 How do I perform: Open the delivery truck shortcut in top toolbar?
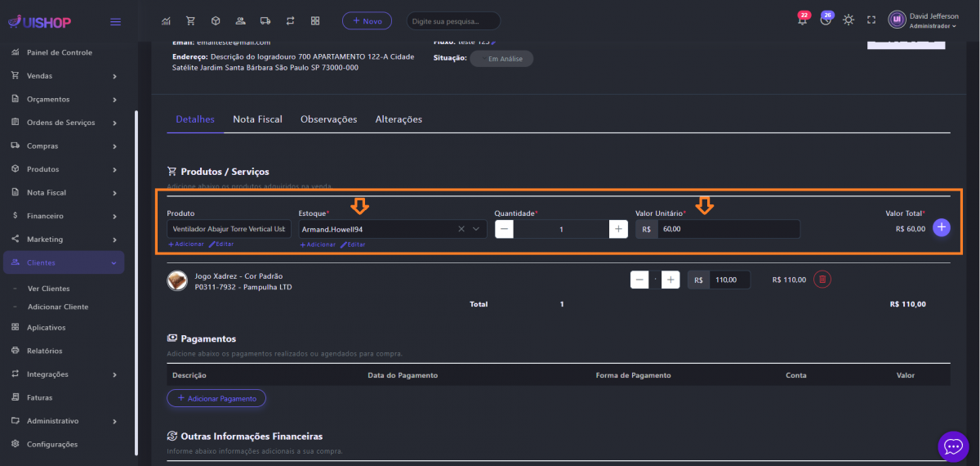pos(265,20)
